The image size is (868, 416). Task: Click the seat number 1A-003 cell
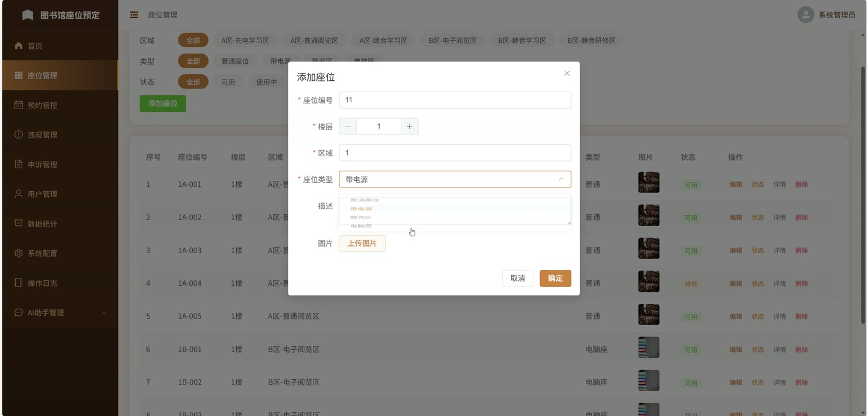(x=190, y=250)
